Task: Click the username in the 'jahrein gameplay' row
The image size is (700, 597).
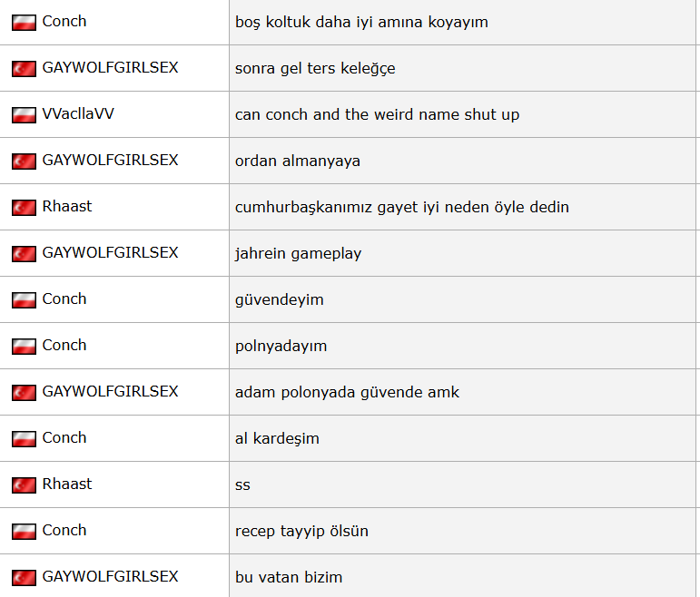Action: coord(110,252)
